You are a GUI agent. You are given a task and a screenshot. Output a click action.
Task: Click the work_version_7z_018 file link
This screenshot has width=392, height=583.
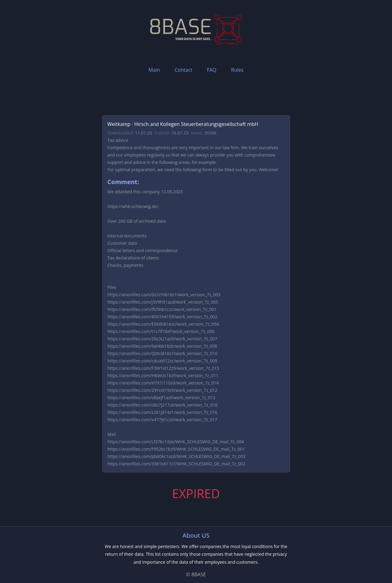[x=162, y=405]
